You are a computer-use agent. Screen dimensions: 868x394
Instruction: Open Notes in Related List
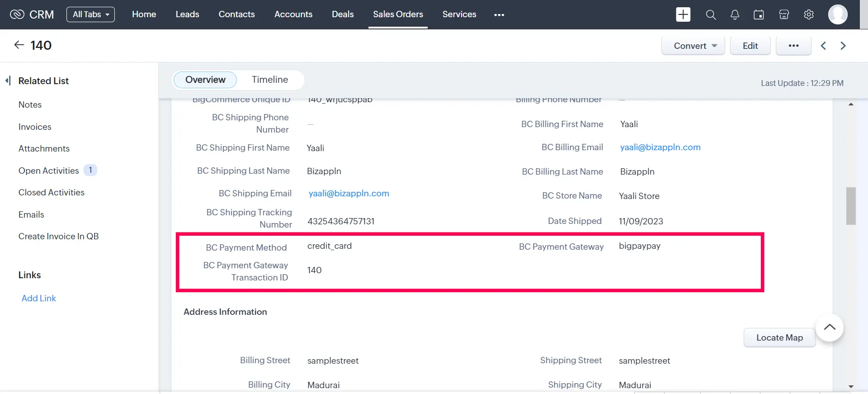pos(30,104)
